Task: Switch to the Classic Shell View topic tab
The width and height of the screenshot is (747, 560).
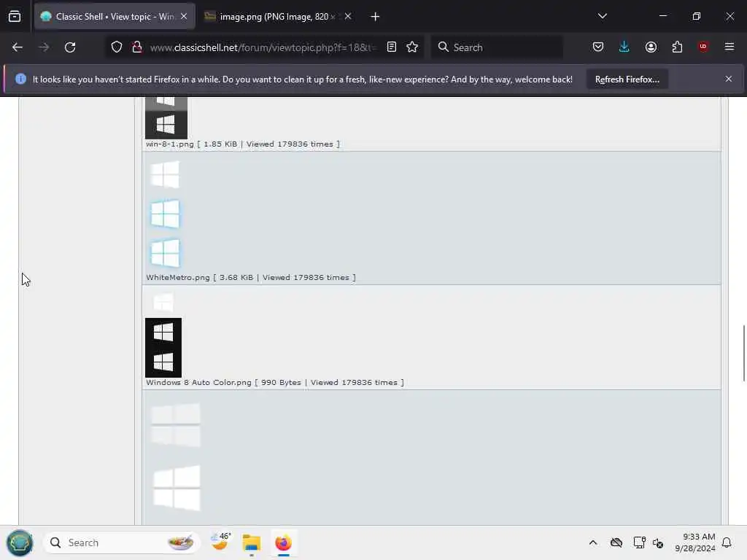Action: (x=115, y=17)
